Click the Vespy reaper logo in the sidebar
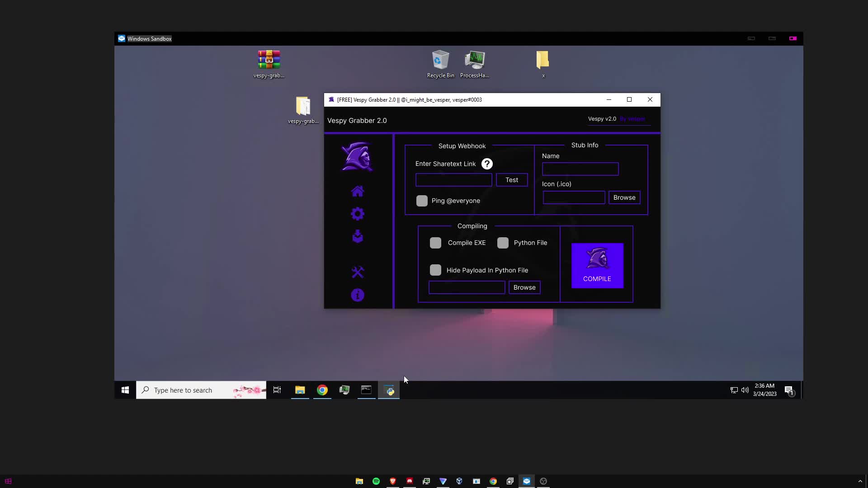This screenshot has width=868, height=488. click(x=357, y=157)
